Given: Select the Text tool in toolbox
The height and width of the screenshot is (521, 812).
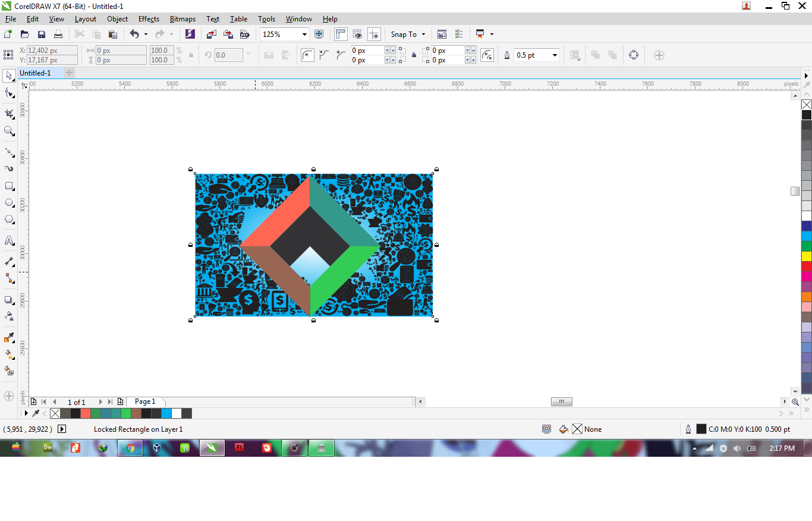Looking at the screenshot, I should [x=9, y=240].
